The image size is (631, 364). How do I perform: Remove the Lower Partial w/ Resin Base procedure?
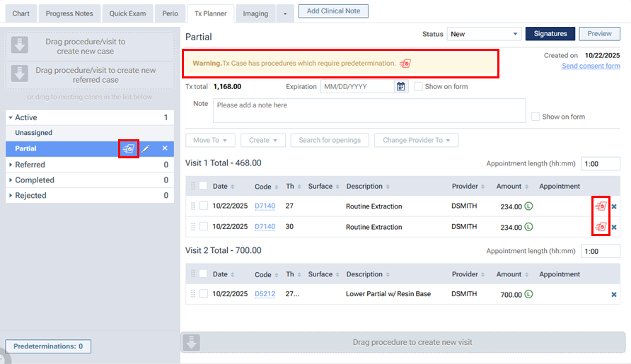[613, 294]
